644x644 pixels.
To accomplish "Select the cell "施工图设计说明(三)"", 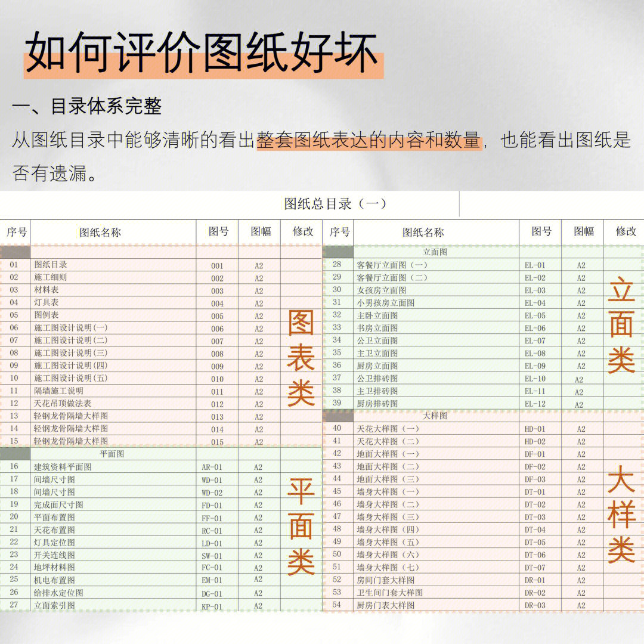I will tap(70, 353).
